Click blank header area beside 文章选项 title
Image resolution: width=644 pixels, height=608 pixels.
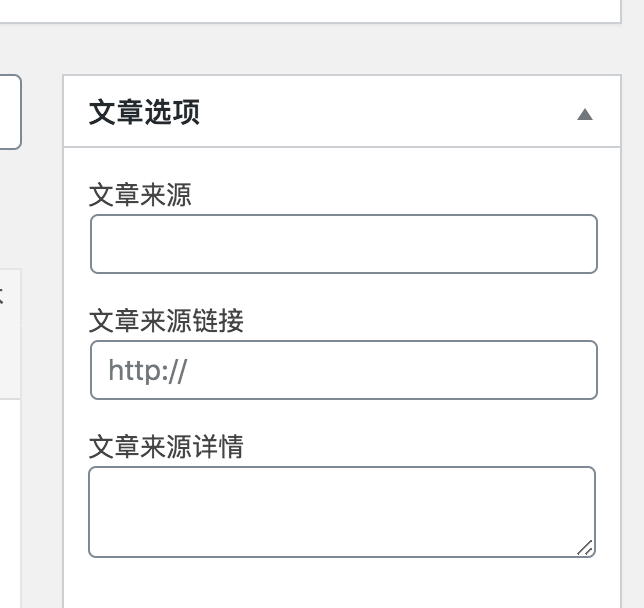pos(386,112)
